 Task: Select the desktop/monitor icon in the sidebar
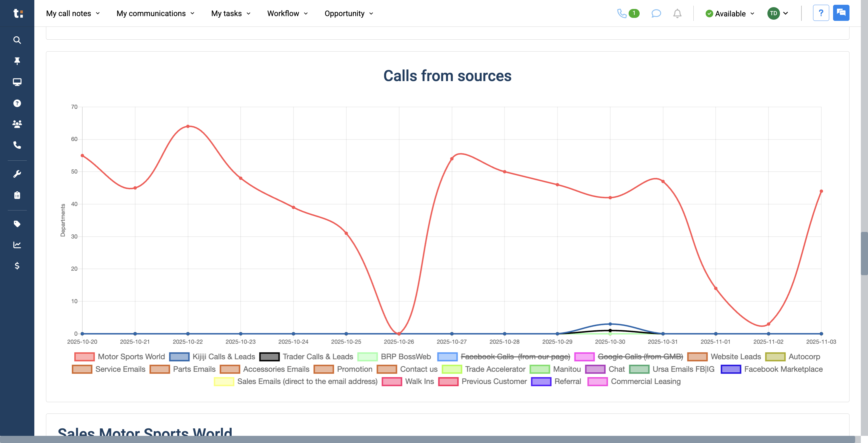[x=17, y=82]
